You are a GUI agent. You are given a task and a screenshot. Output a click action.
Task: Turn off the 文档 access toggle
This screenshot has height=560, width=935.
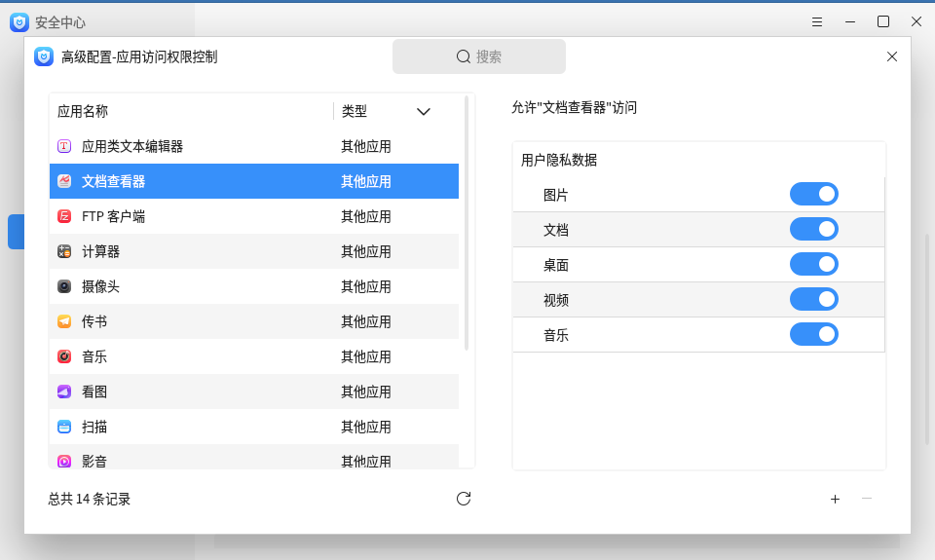pyautogui.click(x=813, y=229)
